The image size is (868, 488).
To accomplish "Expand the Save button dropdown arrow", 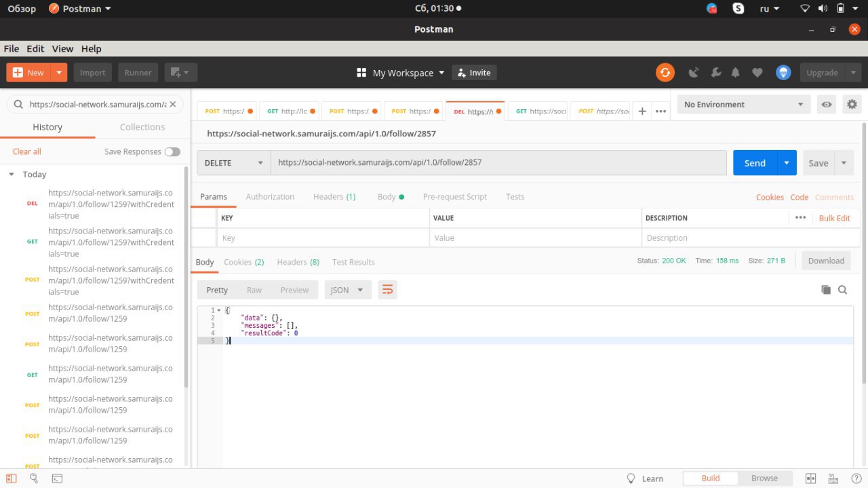I will coord(844,163).
